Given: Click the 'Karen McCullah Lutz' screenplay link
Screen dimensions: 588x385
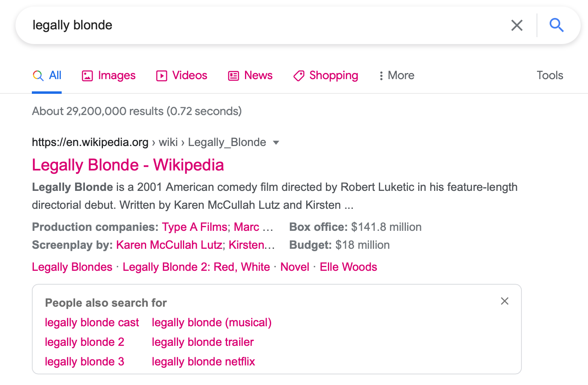Looking at the screenshot, I should (x=169, y=245).
